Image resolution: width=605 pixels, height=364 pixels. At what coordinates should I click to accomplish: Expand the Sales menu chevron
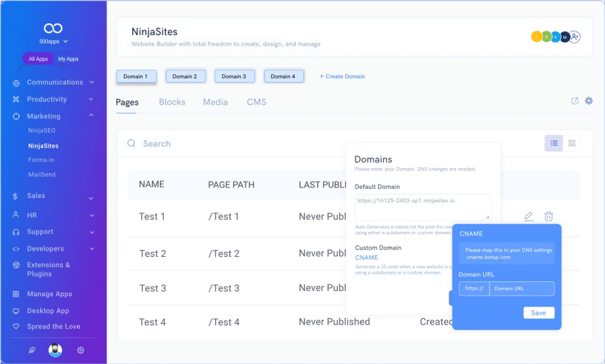(x=91, y=198)
